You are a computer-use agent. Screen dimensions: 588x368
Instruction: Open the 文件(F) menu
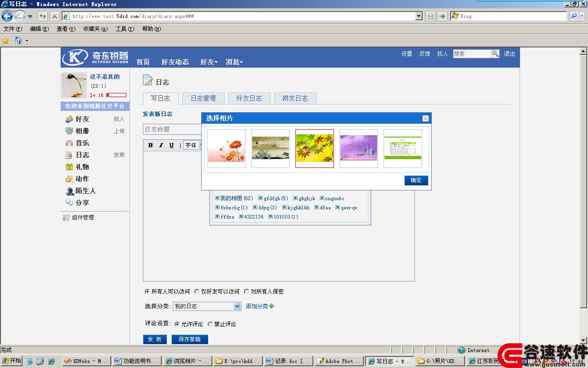(13, 29)
